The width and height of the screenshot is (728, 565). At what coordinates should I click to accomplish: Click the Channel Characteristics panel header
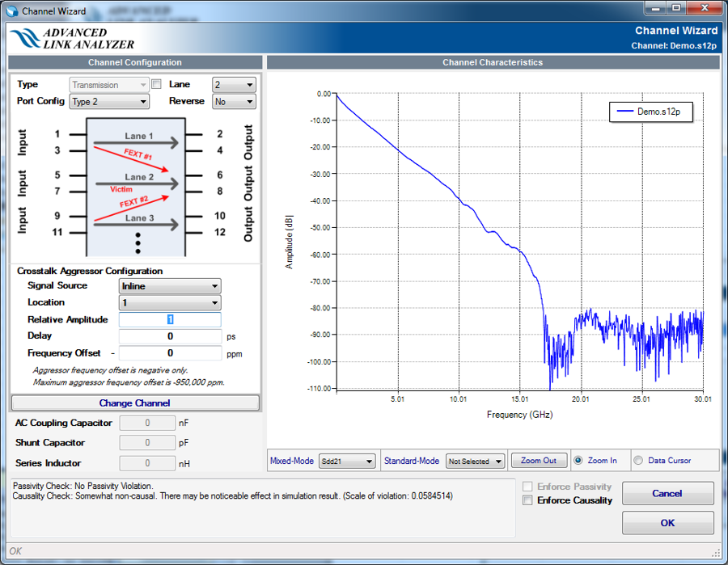click(492, 62)
